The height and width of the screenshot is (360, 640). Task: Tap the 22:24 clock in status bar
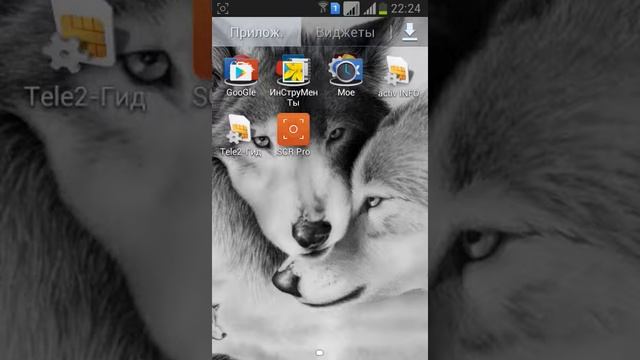click(406, 8)
